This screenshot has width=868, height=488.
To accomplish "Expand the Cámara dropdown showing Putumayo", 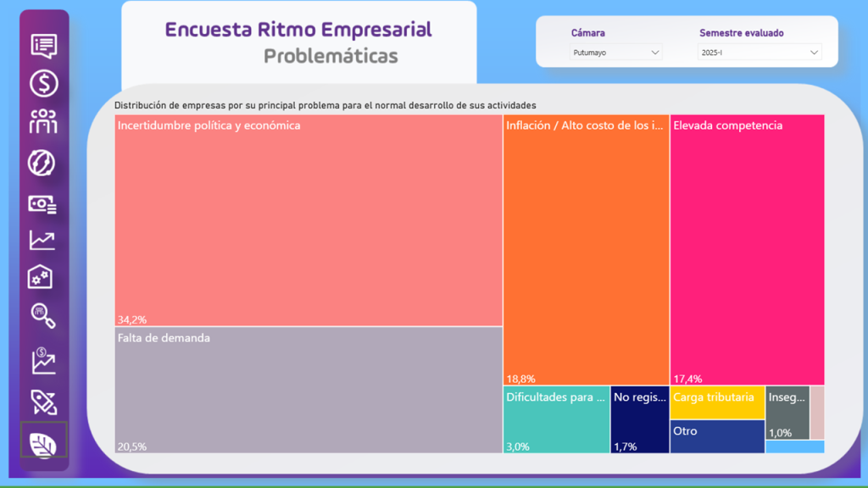I will pos(616,53).
